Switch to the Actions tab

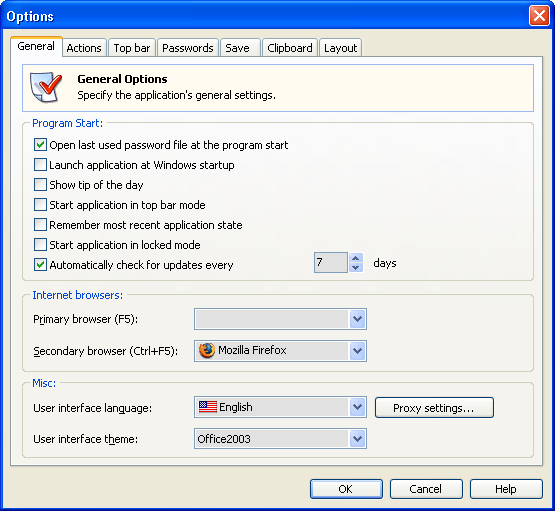coord(84,48)
